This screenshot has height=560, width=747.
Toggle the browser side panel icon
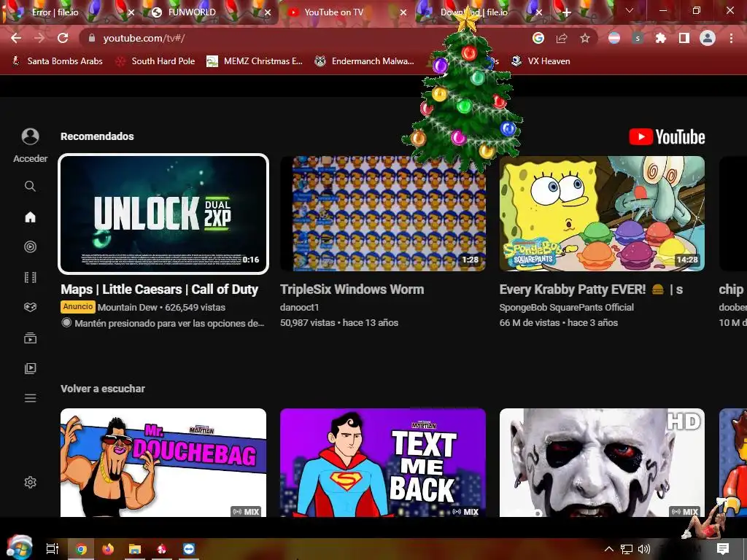[684, 38]
